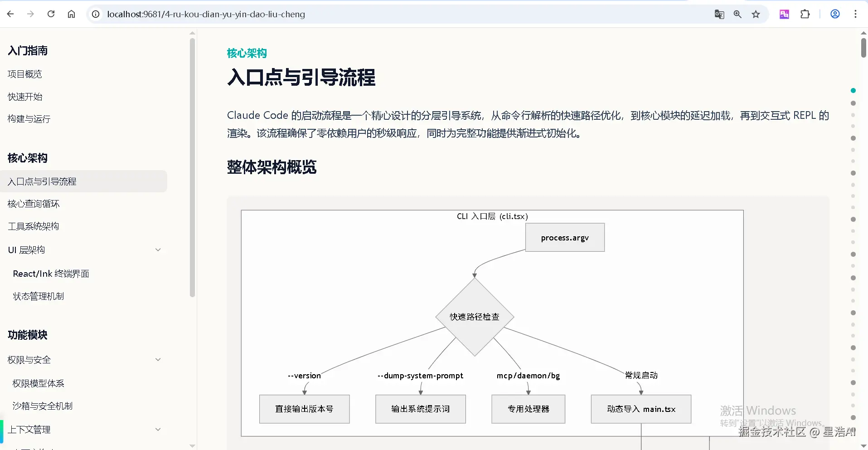Reload the current page
The height and width of the screenshot is (450, 868).
click(51, 14)
